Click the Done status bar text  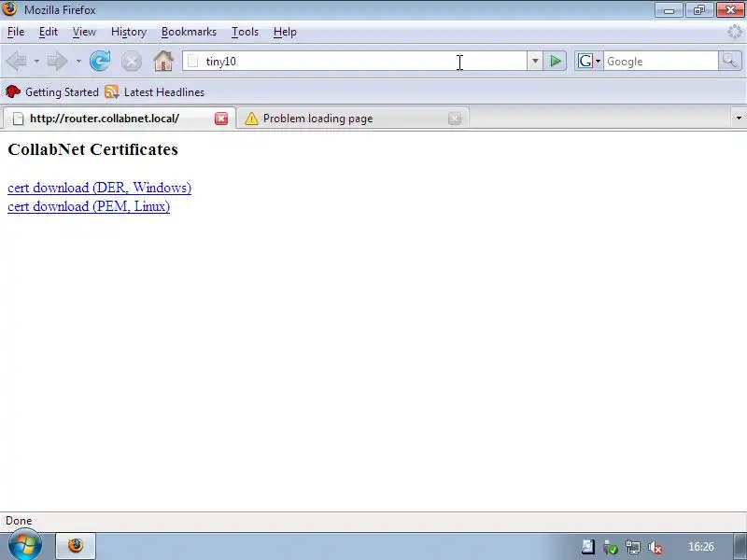point(19,521)
